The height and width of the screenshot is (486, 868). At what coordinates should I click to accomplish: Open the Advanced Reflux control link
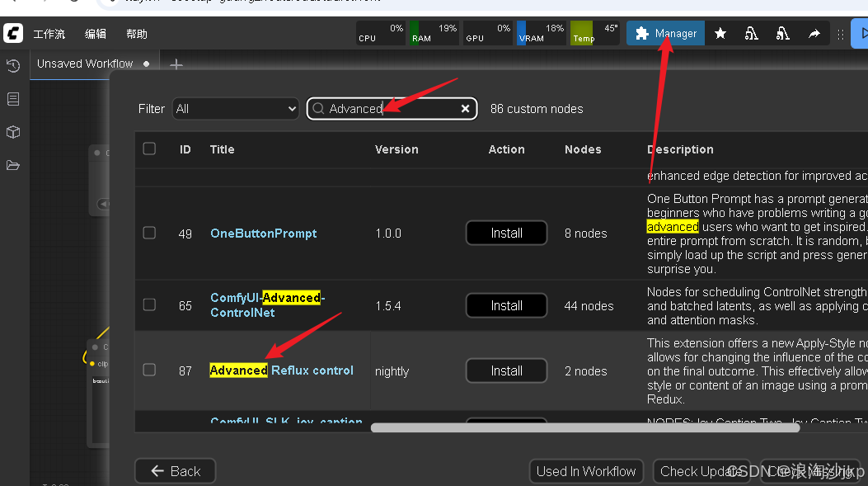[281, 370]
